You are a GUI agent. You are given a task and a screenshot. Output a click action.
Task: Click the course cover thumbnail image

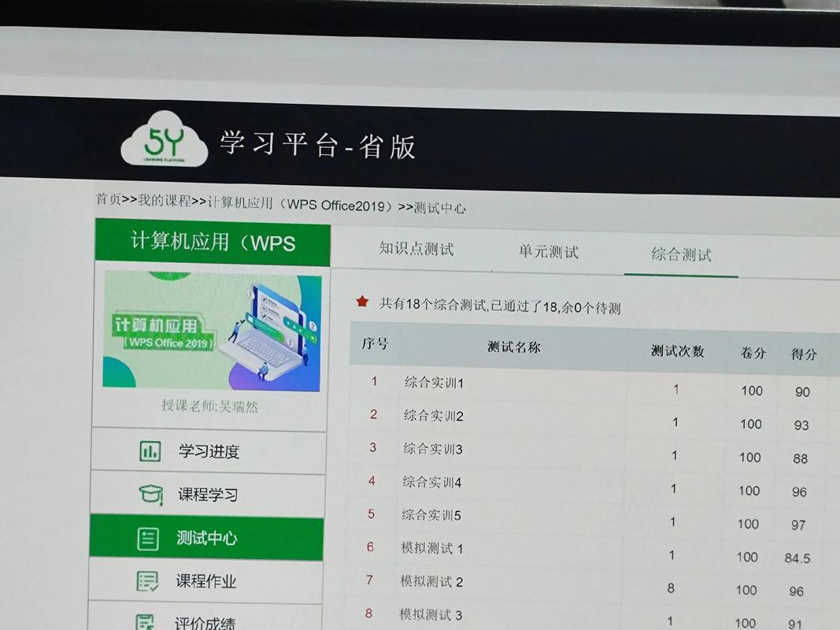point(212,330)
